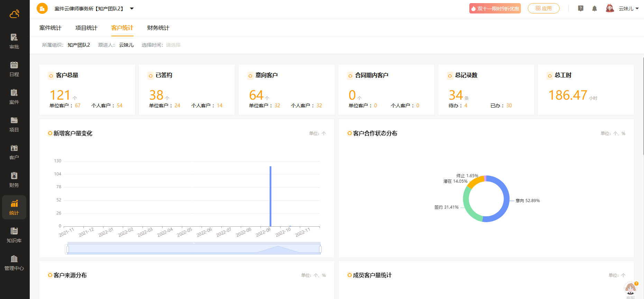644x299 pixels.
Task: Open the help question mark icon
Action: pyautogui.click(x=580, y=9)
